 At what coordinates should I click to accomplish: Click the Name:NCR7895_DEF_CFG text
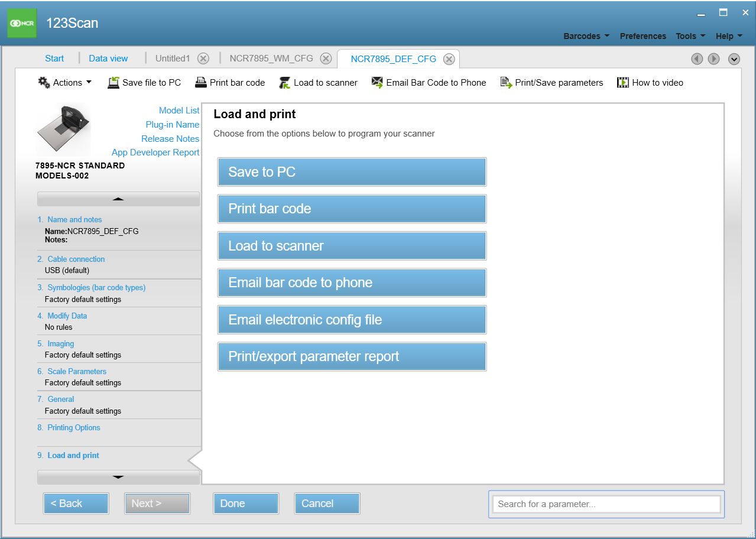pyautogui.click(x=92, y=232)
